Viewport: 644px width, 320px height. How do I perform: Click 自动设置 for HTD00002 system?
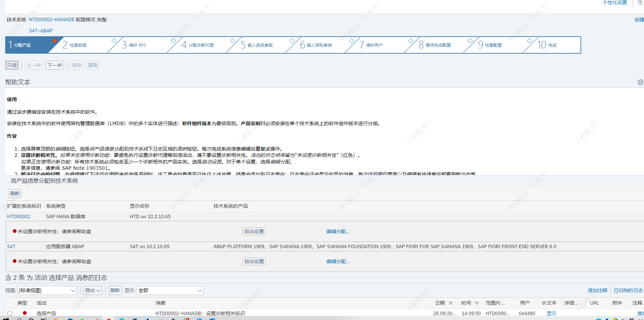point(254,231)
